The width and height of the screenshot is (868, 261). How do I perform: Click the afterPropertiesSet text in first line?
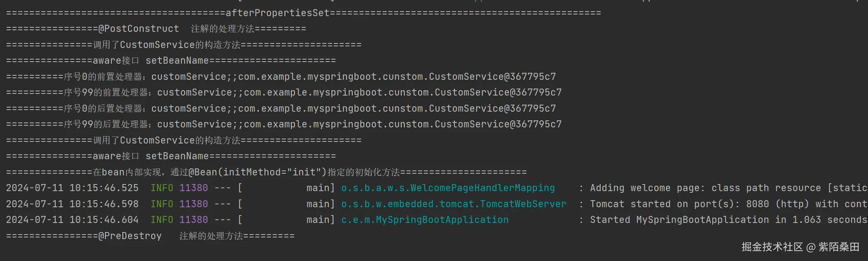pyautogui.click(x=277, y=13)
